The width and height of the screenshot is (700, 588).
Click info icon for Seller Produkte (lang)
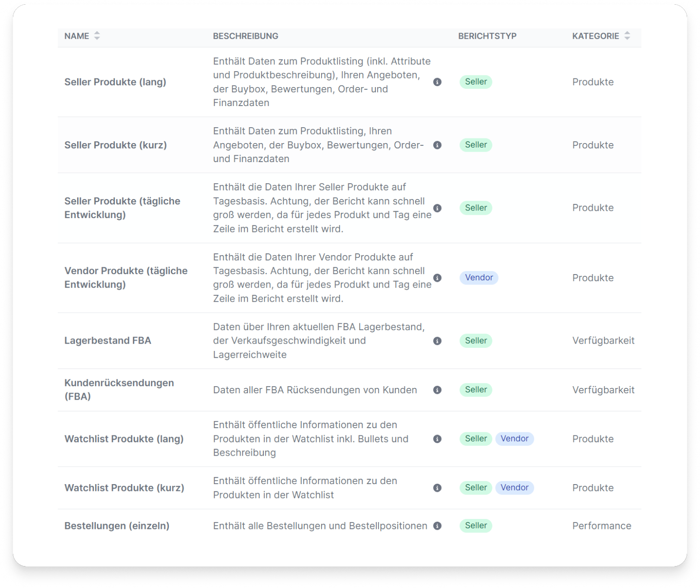click(x=437, y=82)
